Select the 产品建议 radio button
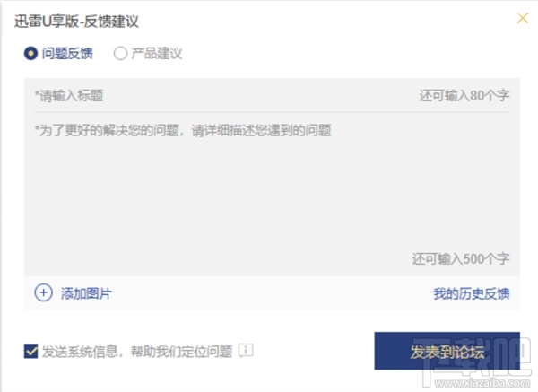This screenshot has height=392, width=538. coord(120,54)
